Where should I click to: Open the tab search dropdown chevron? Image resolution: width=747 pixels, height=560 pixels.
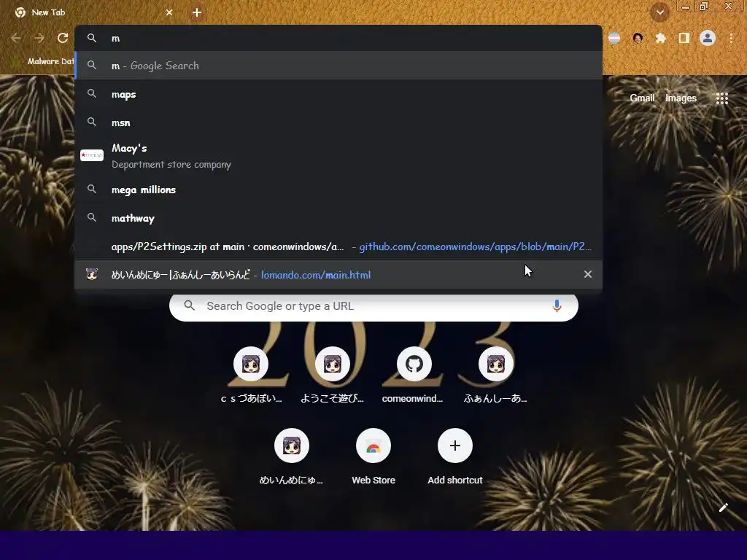pos(659,12)
